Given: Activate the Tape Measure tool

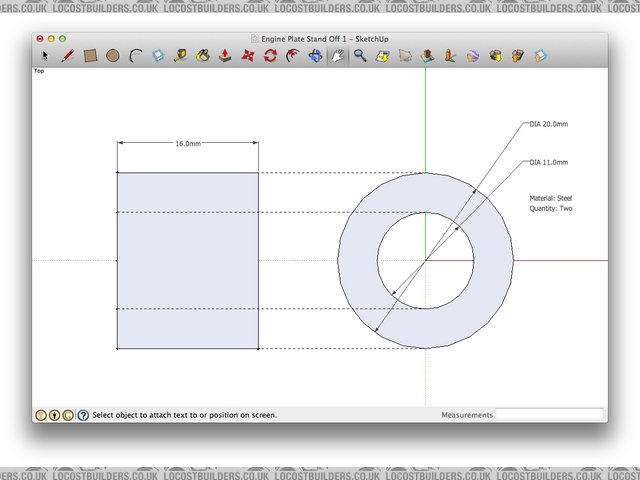Looking at the screenshot, I should click(x=180, y=56).
